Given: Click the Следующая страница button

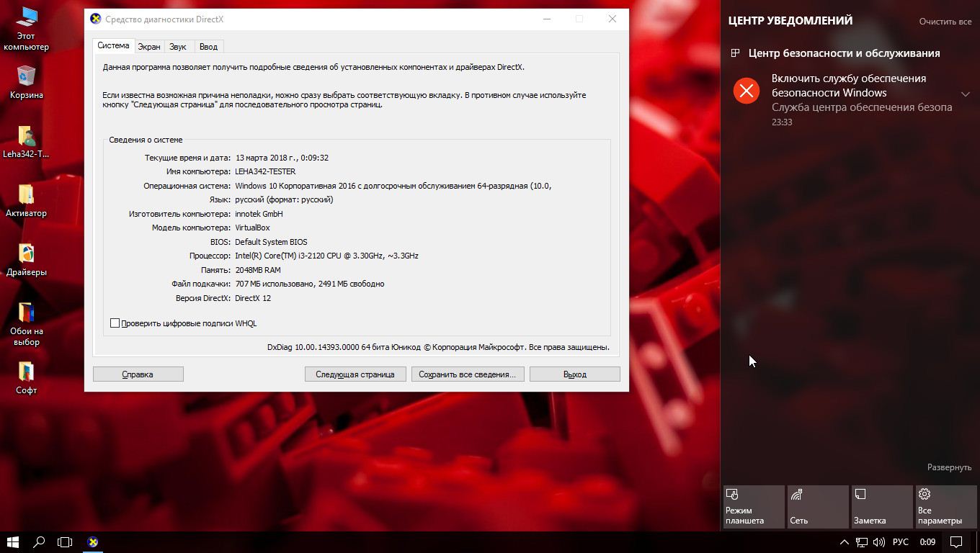Looking at the screenshot, I should tap(355, 374).
